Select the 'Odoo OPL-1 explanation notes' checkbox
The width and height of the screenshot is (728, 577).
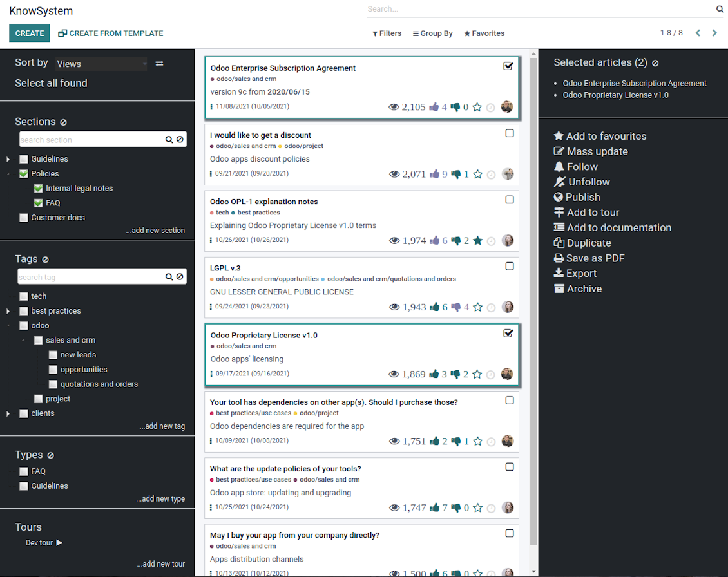coord(510,200)
